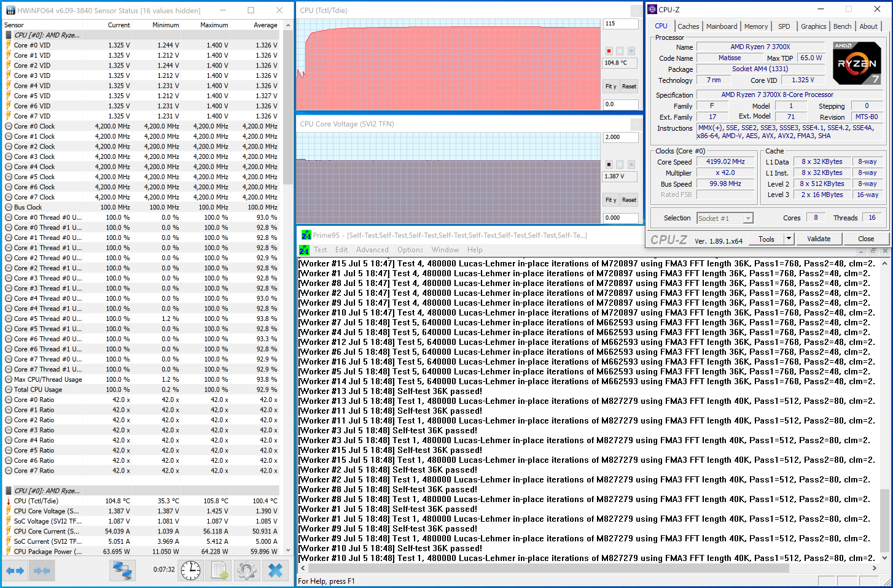This screenshot has height=588, width=893.
Task: Click the red color swatch for CPU Tctl/Tdie graph
Action: (609, 51)
